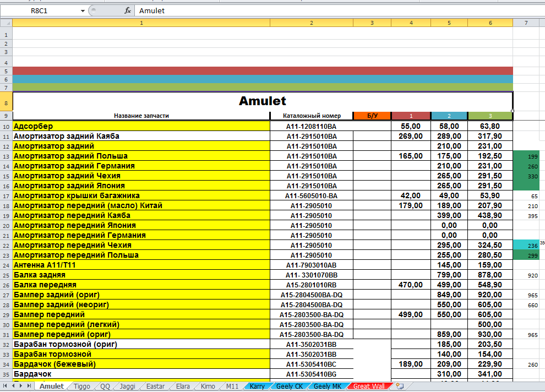This screenshot has width=545, height=392.
Task: Select Бардачок (бежевый) cell
Action: point(141,364)
